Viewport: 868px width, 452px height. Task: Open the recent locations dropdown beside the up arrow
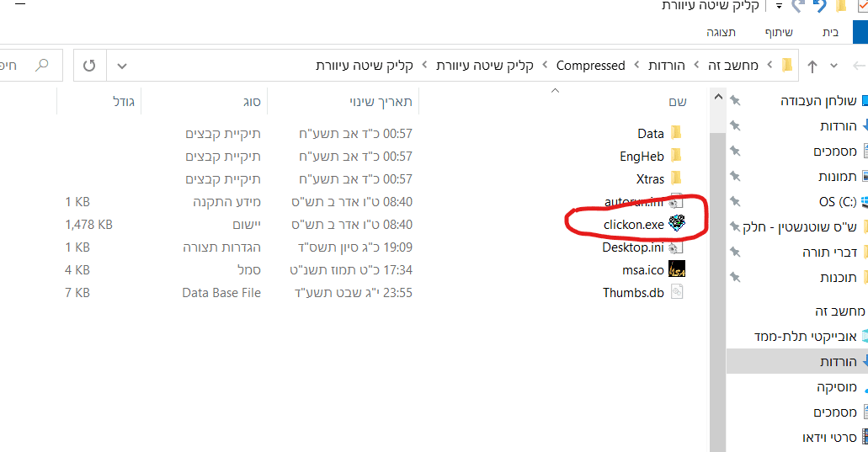pyautogui.click(x=833, y=66)
